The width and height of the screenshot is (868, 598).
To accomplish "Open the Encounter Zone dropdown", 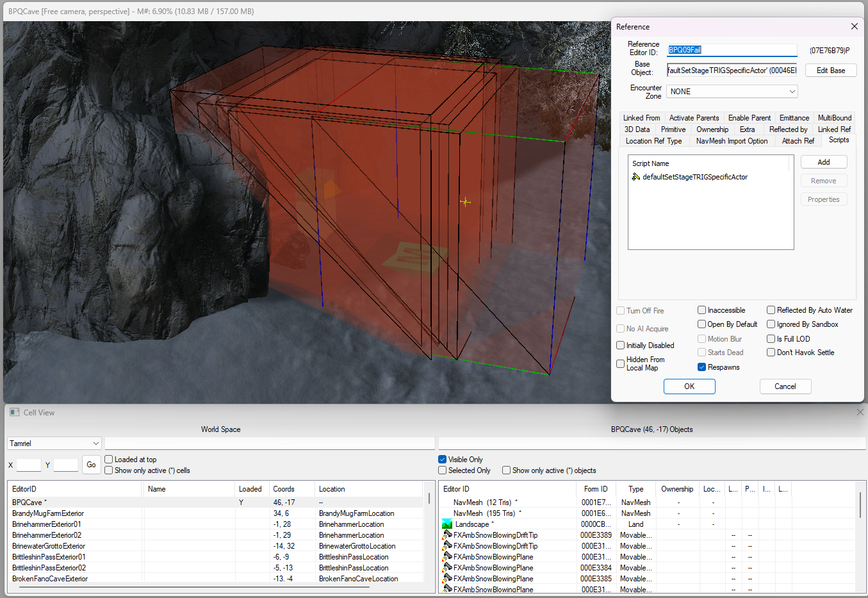I will click(732, 92).
